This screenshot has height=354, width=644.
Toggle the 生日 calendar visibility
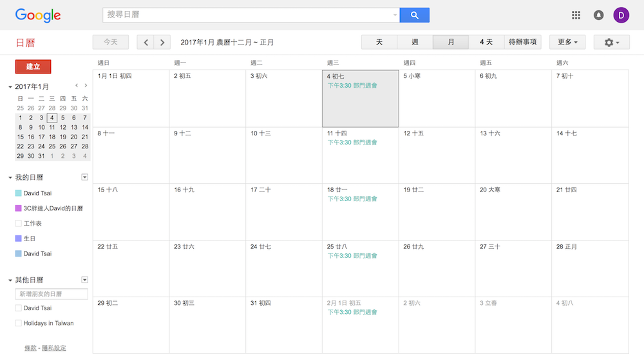pyautogui.click(x=19, y=239)
